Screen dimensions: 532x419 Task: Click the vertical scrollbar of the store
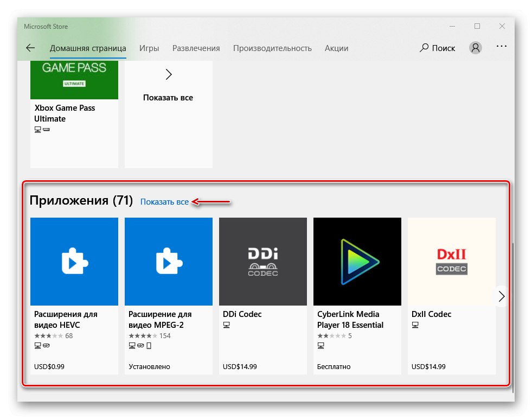[512, 318]
